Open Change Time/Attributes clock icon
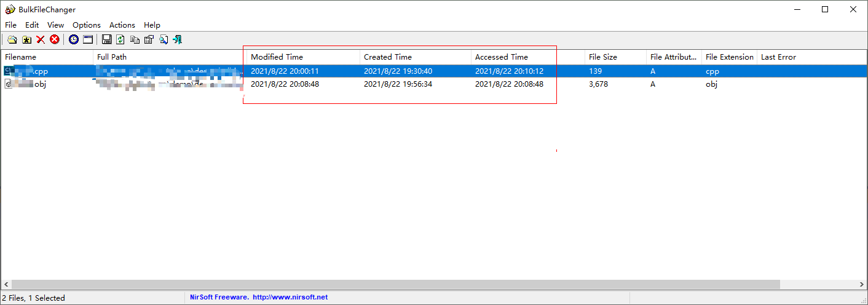868x305 pixels. click(74, 40)
